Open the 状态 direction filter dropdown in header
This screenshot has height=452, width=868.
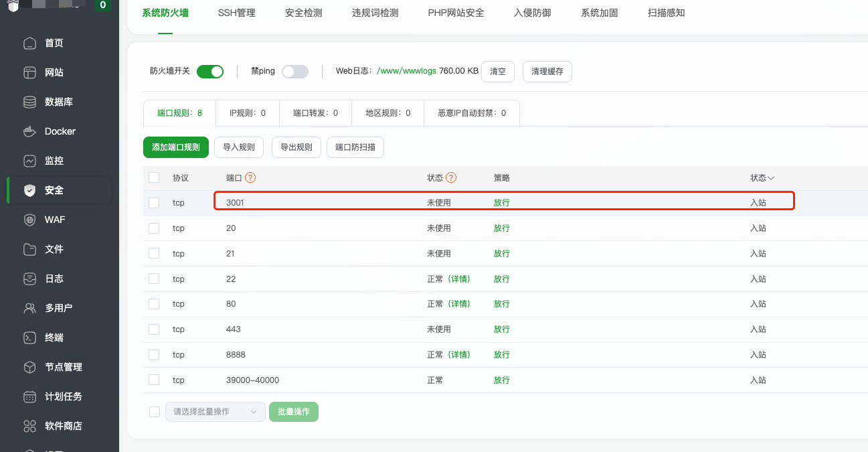point(762,177)
